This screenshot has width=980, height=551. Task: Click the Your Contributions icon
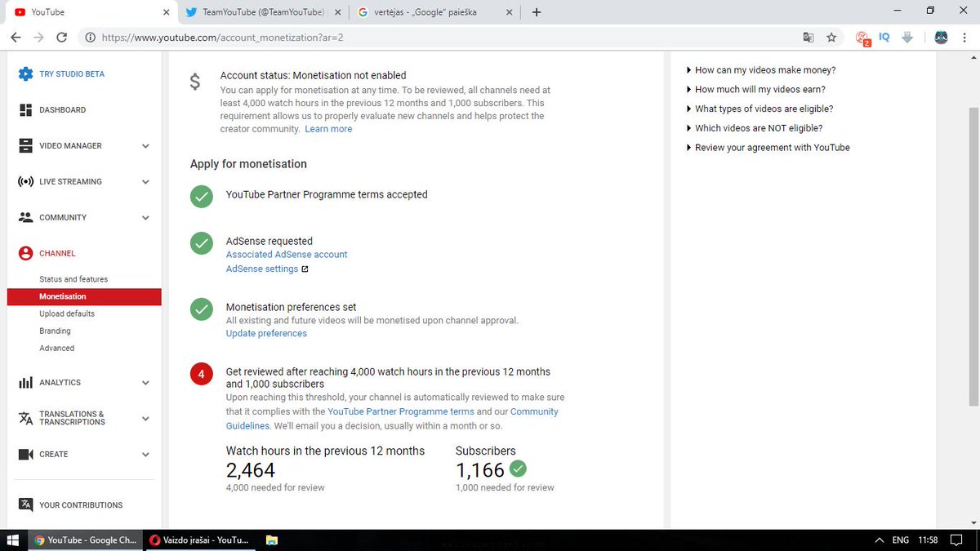tap(25, 504)
